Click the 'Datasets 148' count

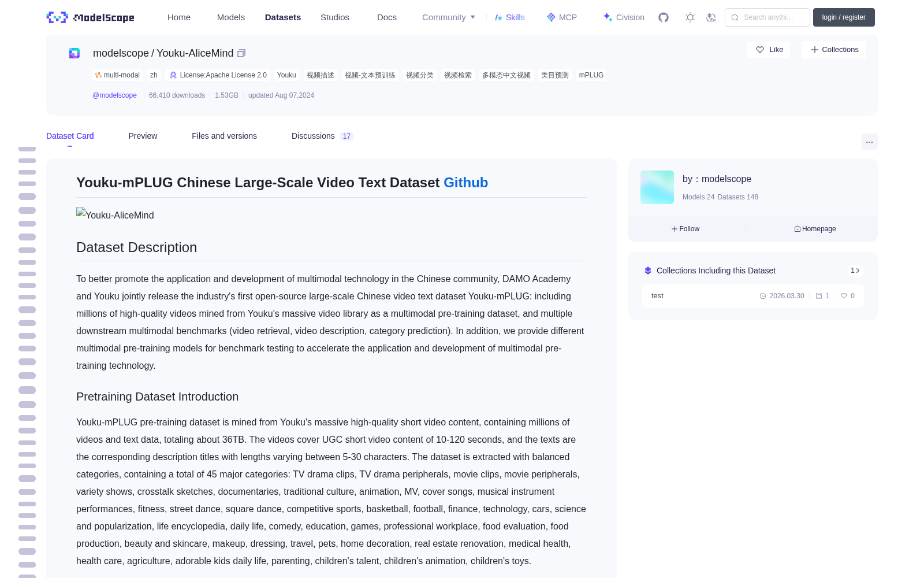(738, 197)
